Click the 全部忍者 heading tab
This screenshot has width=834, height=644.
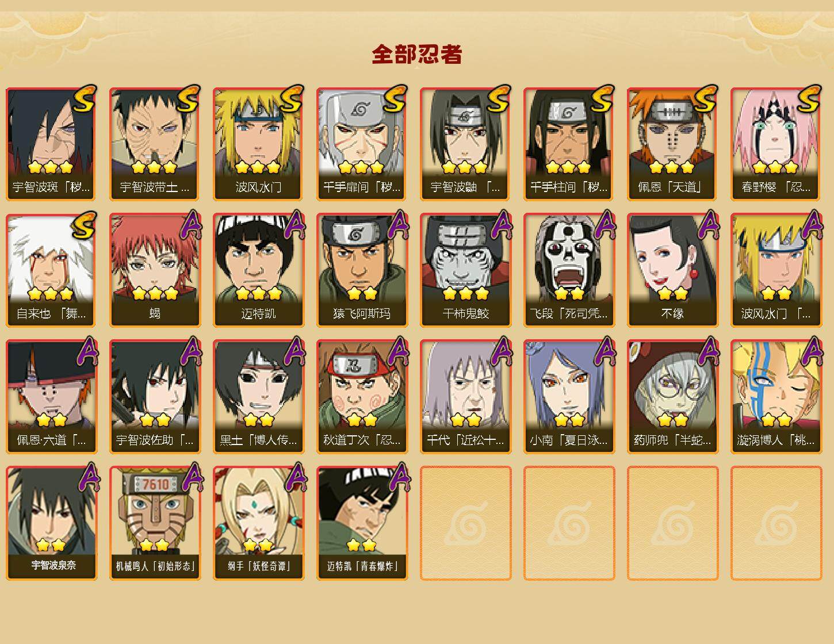(x=417, y=54)
